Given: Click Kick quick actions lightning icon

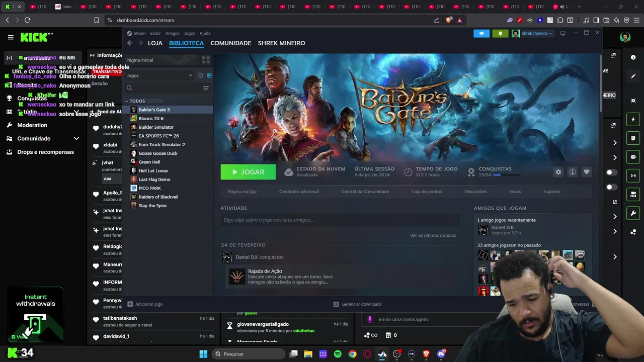Looking at the screenshot, I should click(x=633, y=119).
